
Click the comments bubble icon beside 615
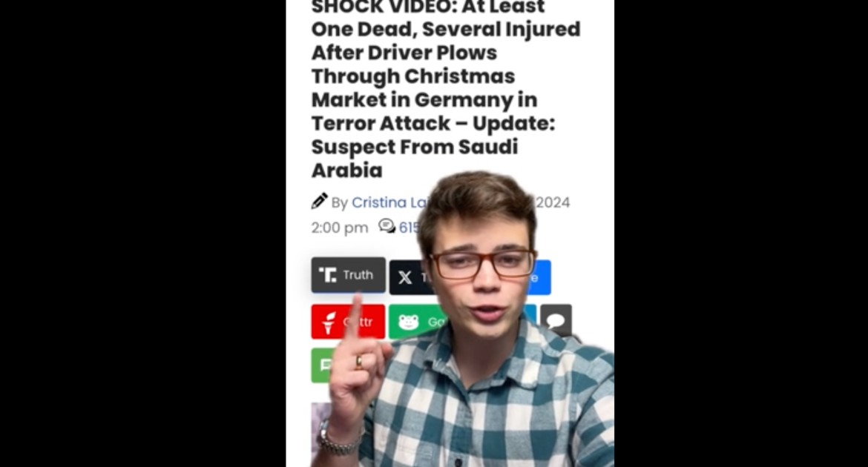(387, 226)
